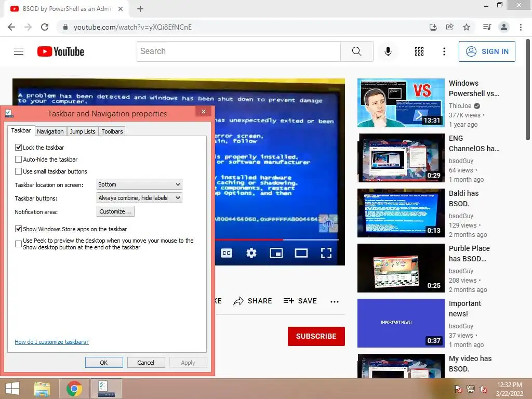Open Taskbar buttons combine dropdown
Screen dimensions: 532x399
[139, 198]
